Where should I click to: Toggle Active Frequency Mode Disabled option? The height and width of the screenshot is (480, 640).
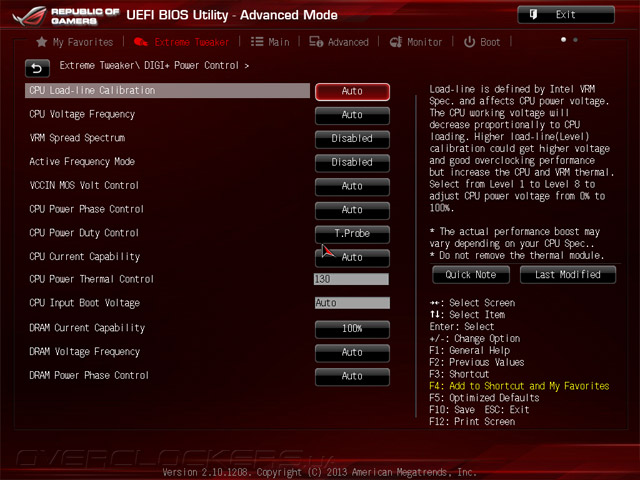point(352,162)
